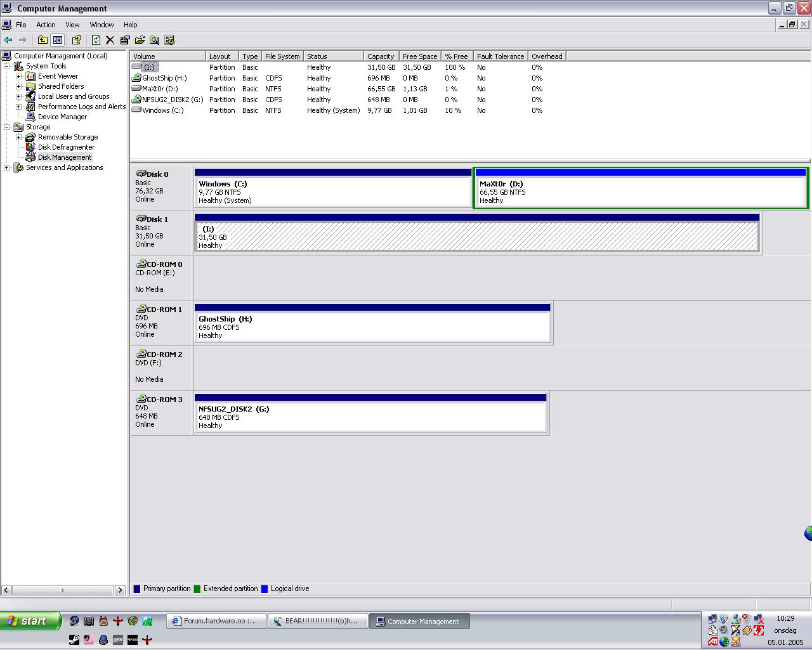This screenshot has height=650, width=812.
Task: Click the CD-ROM 0 (E:) label panel
Action: [x=161, y=278]
